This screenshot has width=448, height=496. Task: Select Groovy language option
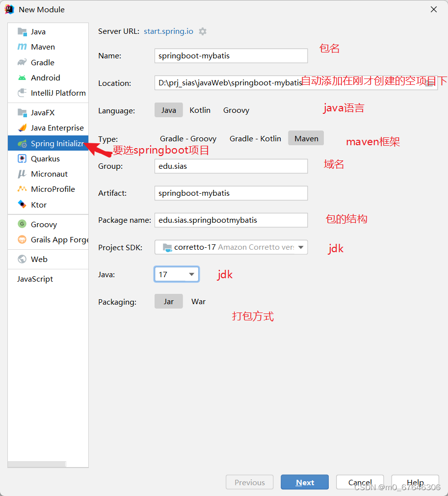[237, 110]
